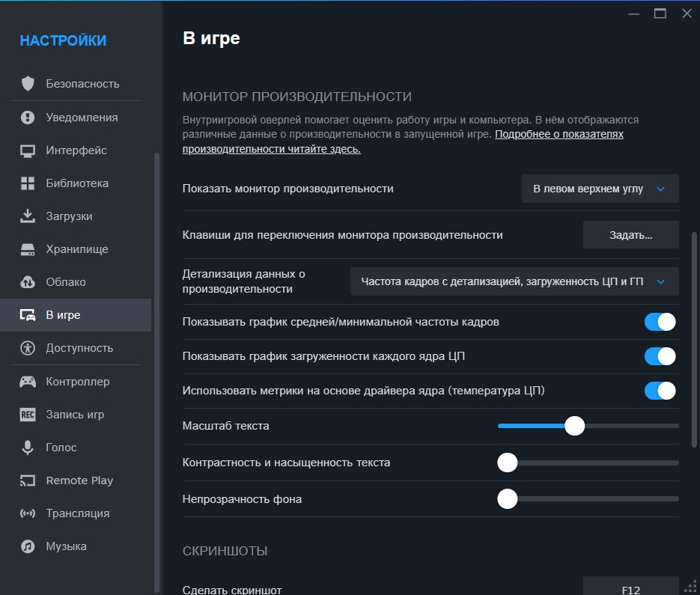This screenshot has height=595, width=700.
Task: Click the drive icon for Хранилище
Action: click(x=28, y=249)
